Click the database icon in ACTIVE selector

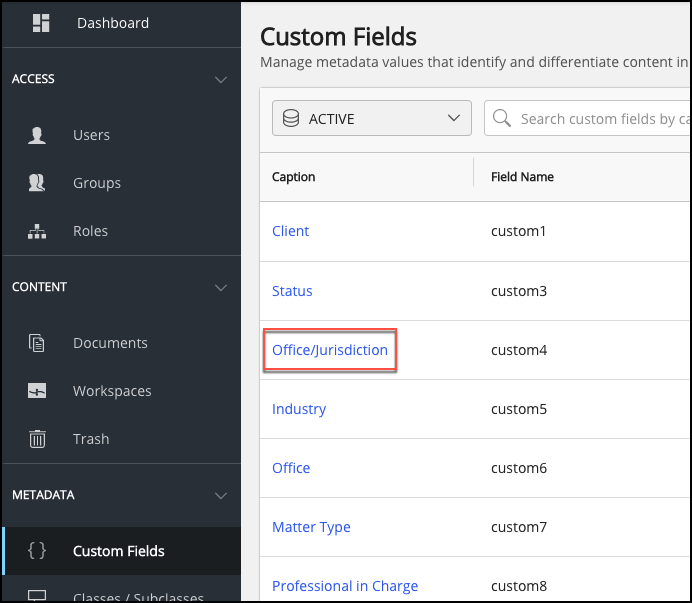291,118
